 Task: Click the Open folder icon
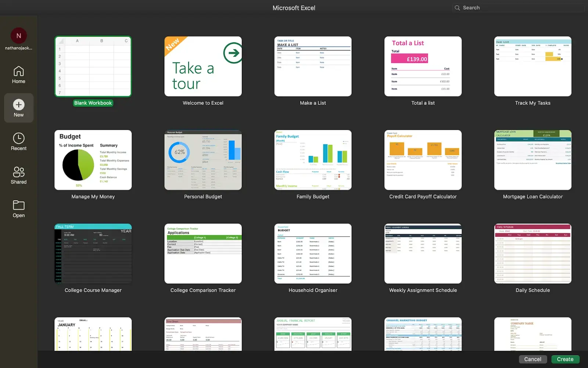pos(19,205)
